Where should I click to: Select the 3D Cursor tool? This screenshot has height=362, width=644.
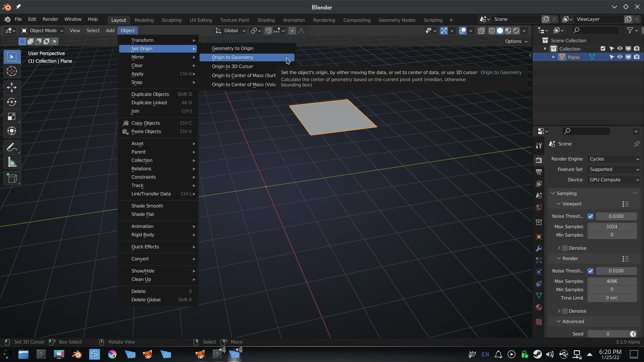tap(12, 71)
